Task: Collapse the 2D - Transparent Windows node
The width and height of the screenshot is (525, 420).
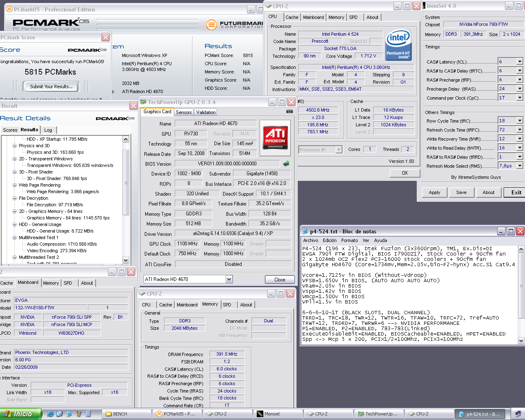Action: (x=15, y=159)
